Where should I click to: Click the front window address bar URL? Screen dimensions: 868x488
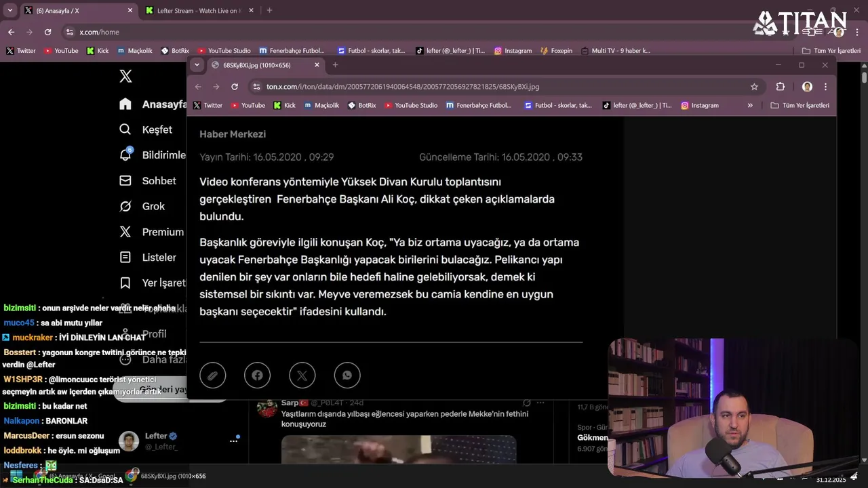coord(403,87)
